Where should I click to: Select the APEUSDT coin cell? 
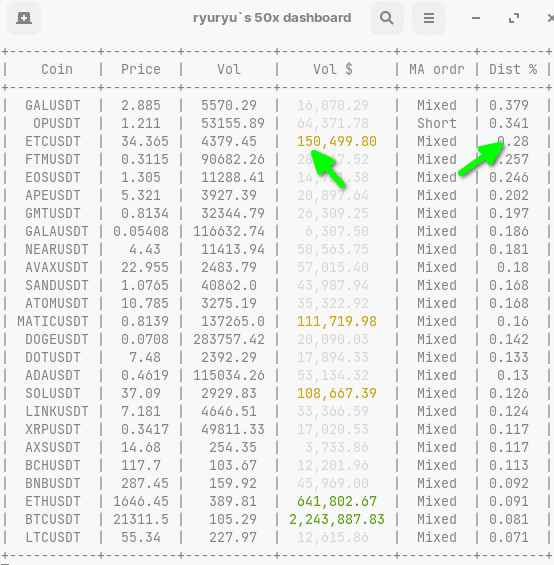pos(53,195)
